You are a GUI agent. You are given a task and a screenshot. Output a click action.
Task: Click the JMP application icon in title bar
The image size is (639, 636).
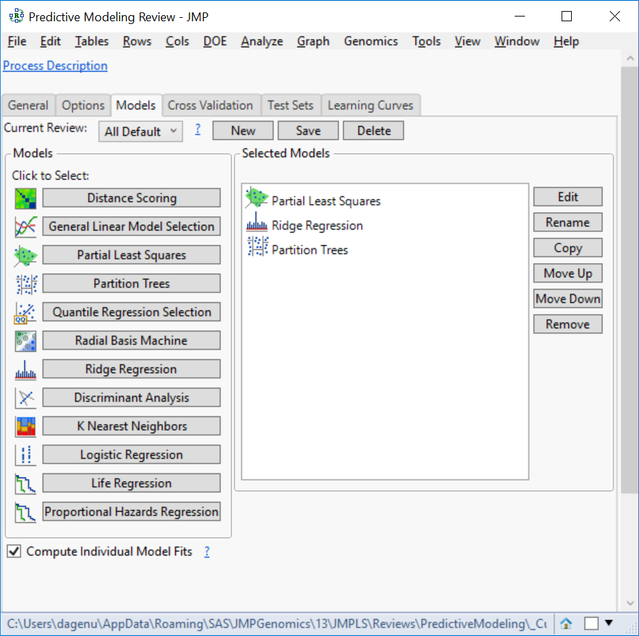tap(16, 16)
